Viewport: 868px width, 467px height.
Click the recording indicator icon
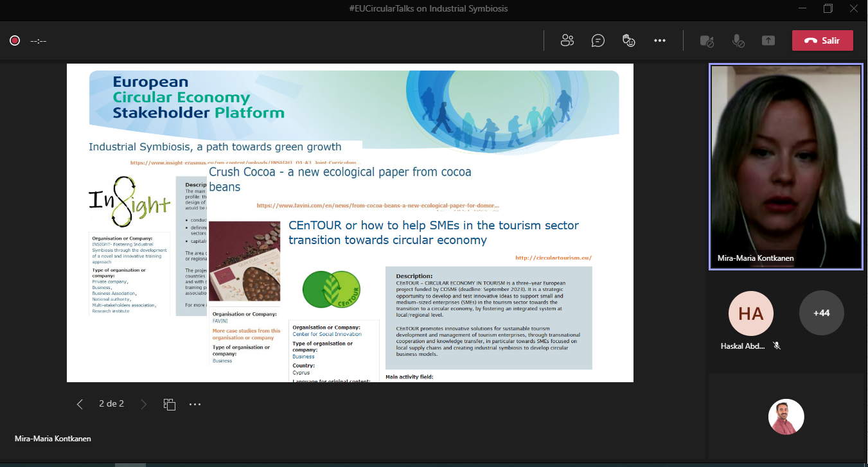pos(15,40)
